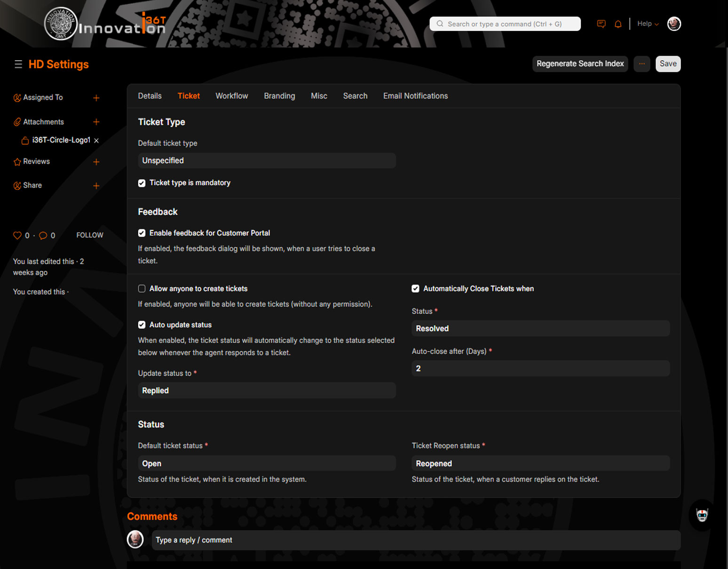Disable Automatically Close Tickets when checkbox
This screenshot has width=728, height=569.
[415, 289]
